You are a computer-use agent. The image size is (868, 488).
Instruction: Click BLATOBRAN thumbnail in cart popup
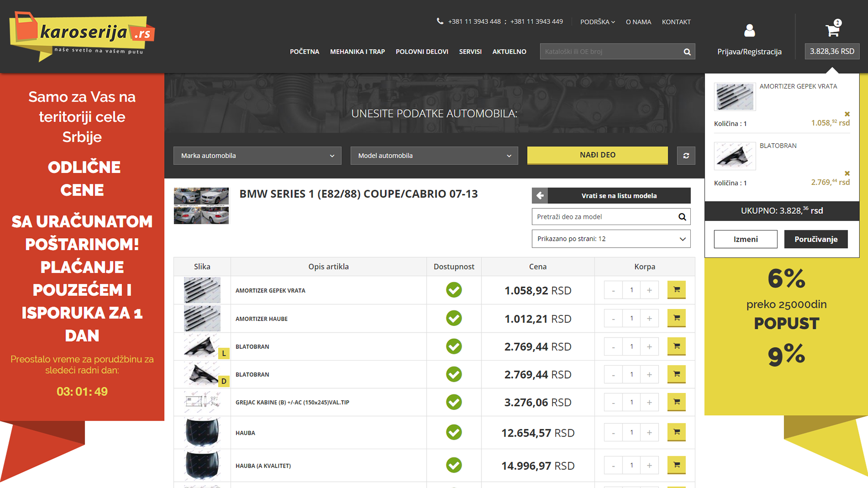tap(735, 156)
